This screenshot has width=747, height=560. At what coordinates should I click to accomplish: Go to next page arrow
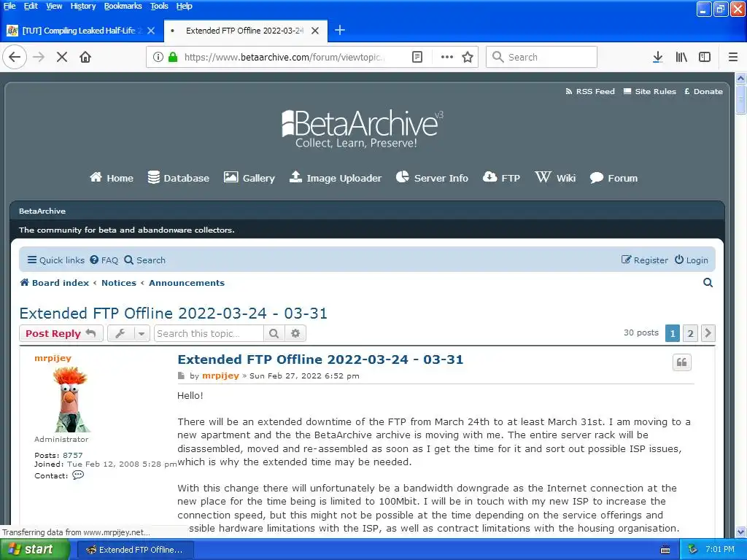(x=708, y=333)
